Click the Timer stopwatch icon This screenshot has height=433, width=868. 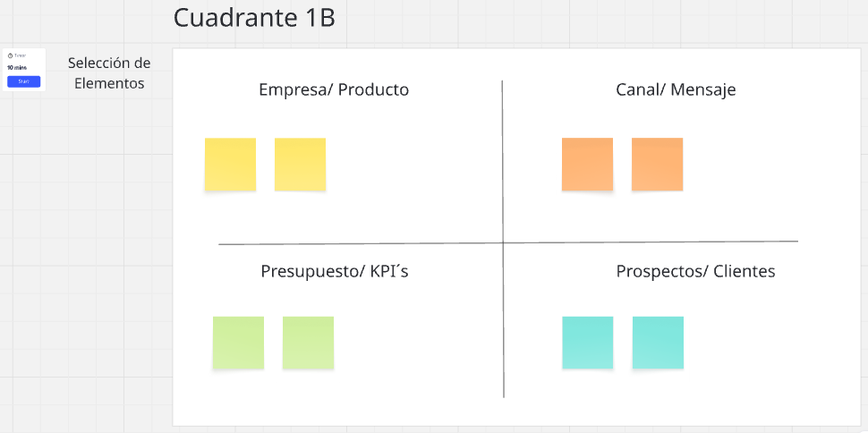coord(10,55)
